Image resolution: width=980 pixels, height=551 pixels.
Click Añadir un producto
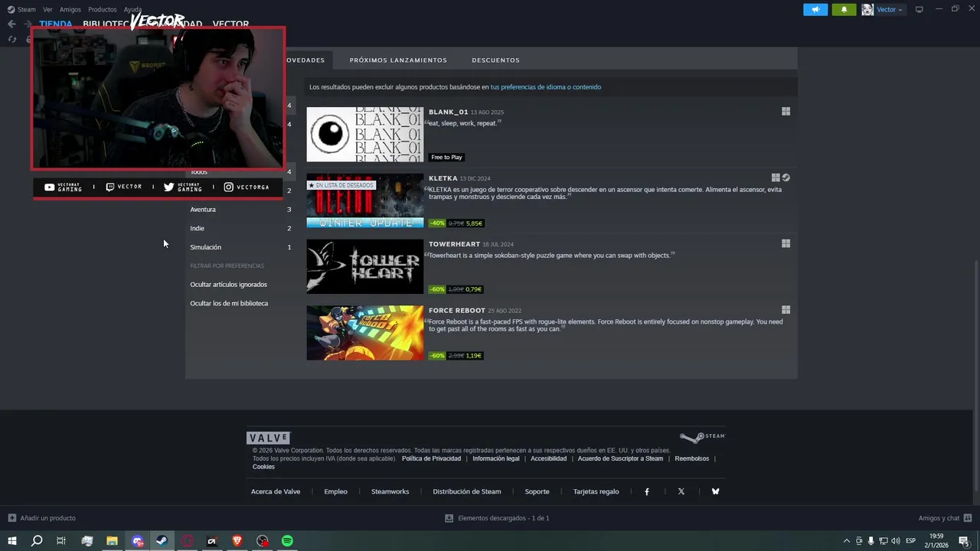click(41, 518)
